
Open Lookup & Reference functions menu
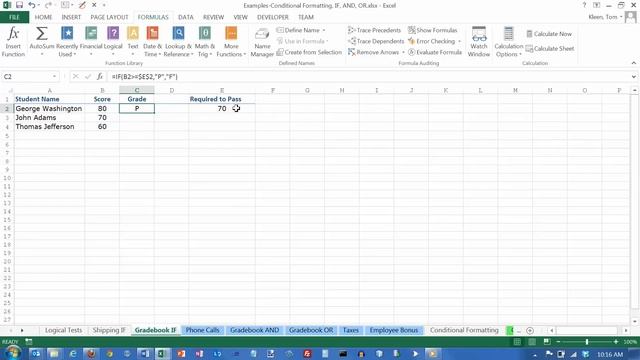[178, 42]
